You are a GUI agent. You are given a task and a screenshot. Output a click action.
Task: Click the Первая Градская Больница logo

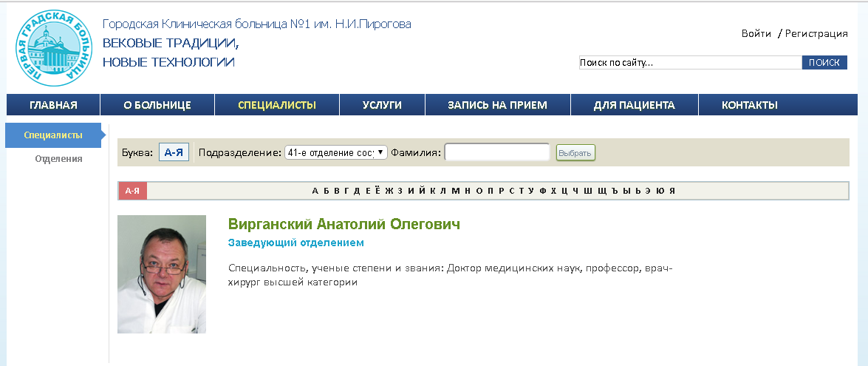[55, 48]
